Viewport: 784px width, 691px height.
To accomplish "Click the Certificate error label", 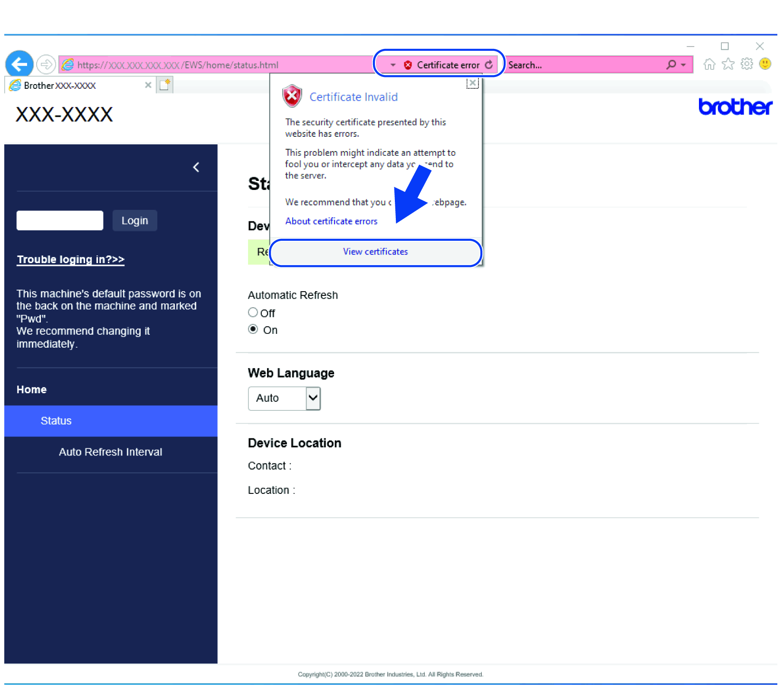I will pos(448,65).
